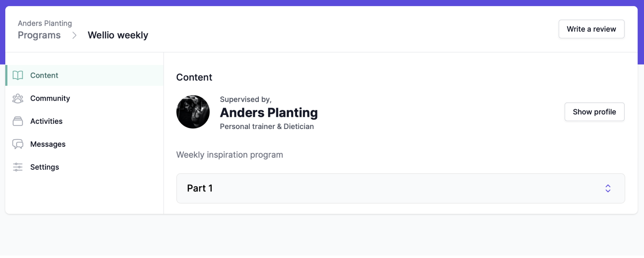The image size is (644, 258).
Task: Click the Activities stack icon
Action: click(x=18, y=121)
